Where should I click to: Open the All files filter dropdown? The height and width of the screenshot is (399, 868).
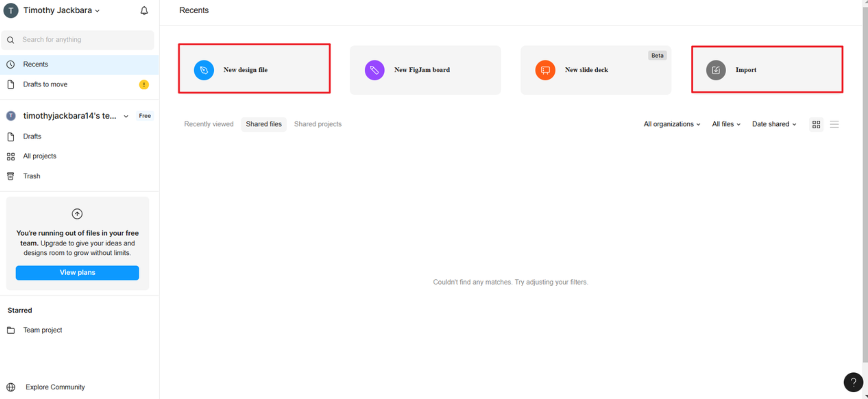coord(726,124)
